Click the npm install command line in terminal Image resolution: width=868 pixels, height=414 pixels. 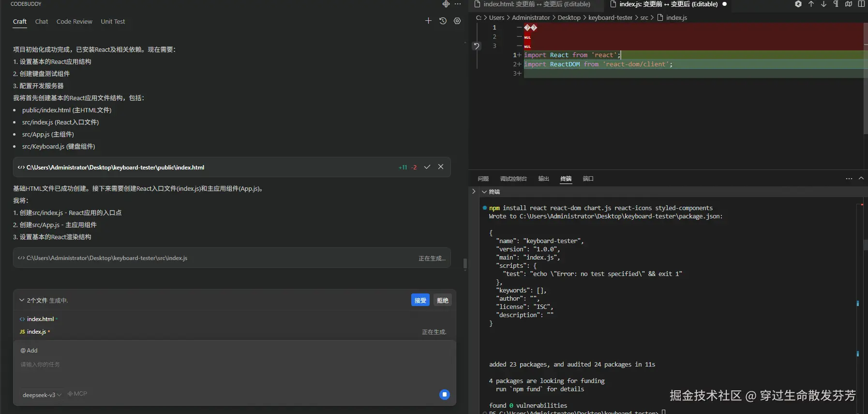[x=600, y=208]
